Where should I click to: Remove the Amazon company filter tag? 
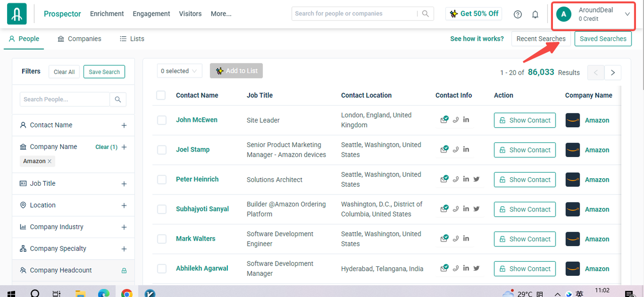(x=49, y=161)
